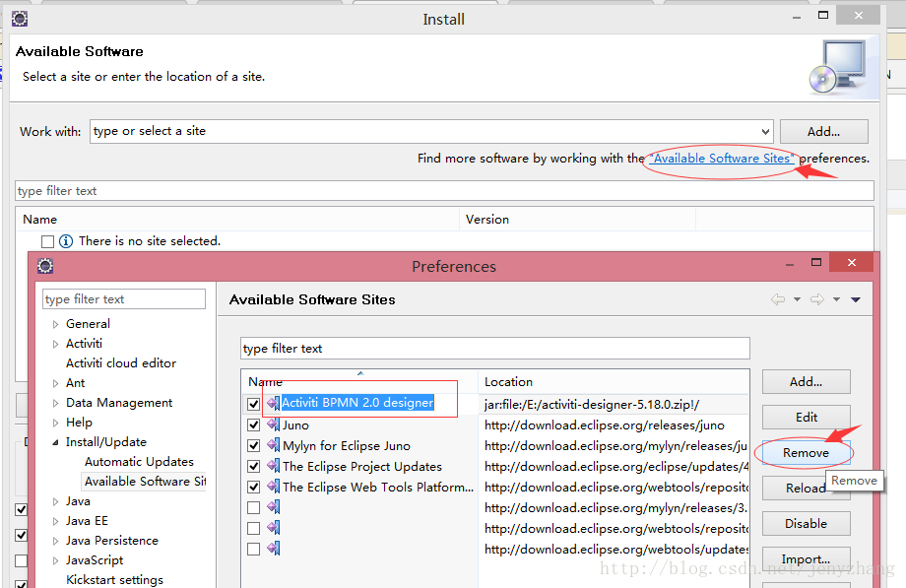Screen dimensions: 906x588
Task: Expand the Java preferences node
Action: 55,501
